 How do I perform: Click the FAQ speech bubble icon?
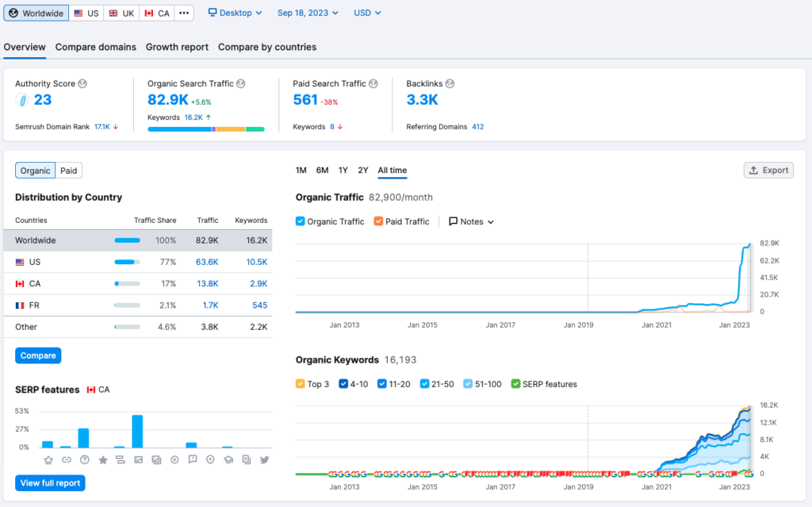[x=193, y=460]
